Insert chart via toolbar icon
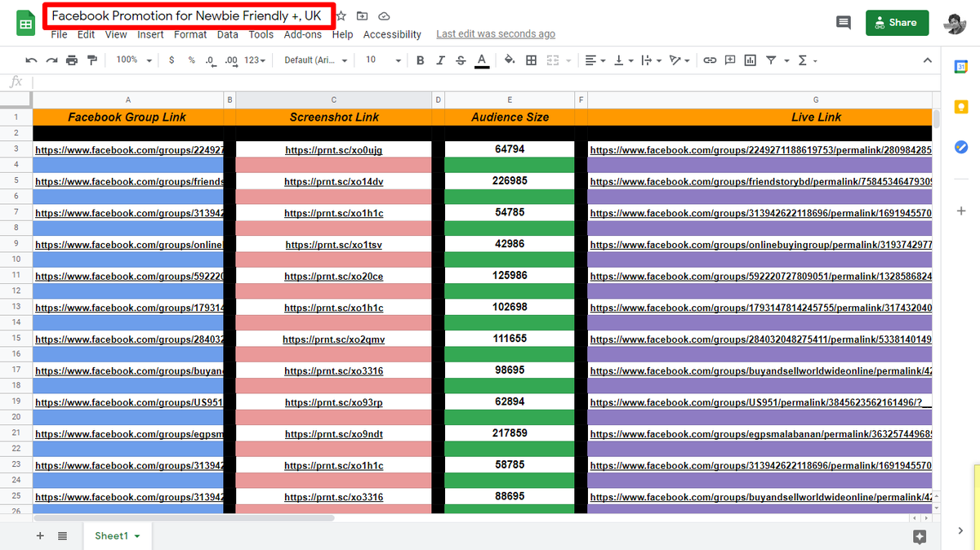Viewport: 980px width, 550px height. [751, 60]
